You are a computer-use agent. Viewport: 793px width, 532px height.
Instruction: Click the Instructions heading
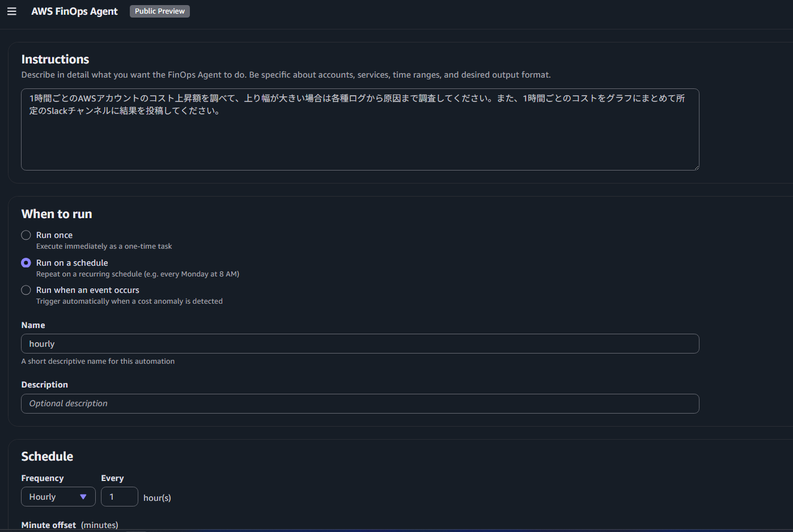[55, 59]
